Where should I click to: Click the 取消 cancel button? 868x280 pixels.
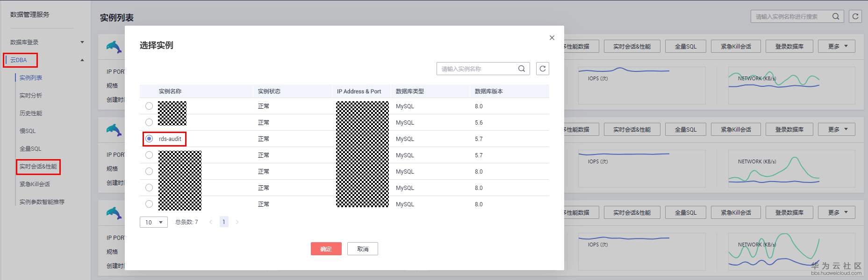click(362, 249)
